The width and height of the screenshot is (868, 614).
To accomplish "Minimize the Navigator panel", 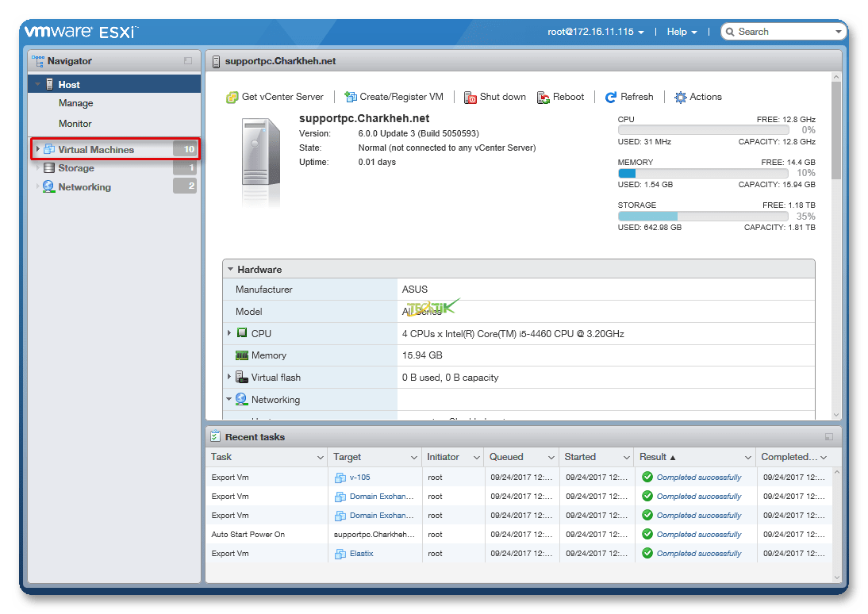I will (x=188, y=61).
